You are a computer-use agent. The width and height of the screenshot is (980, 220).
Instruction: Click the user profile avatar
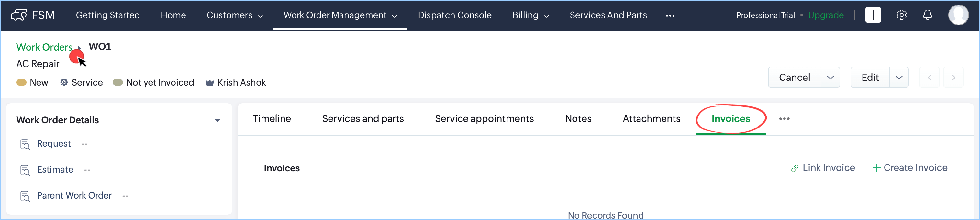click(x=958, y=15)
